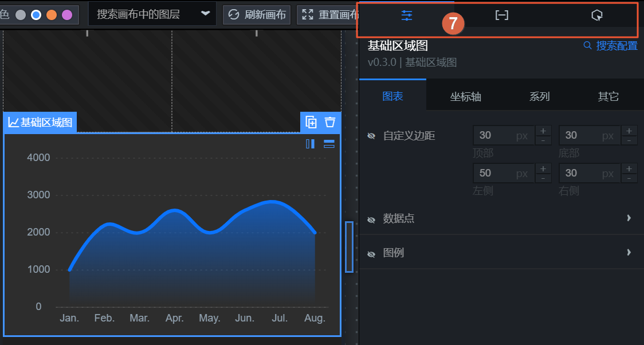Switch to the 系列 tab
This screenshot has width=644, height=345.
point(539,96)
